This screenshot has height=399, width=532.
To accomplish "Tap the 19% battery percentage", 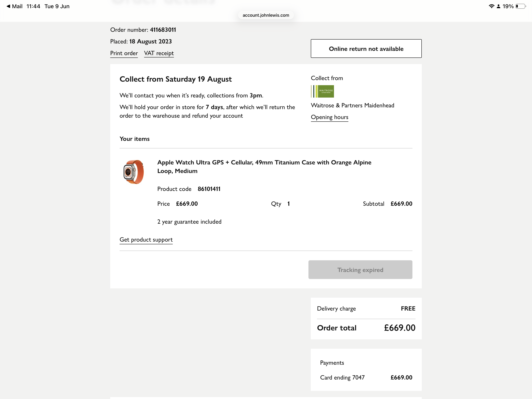I will 508,6.
